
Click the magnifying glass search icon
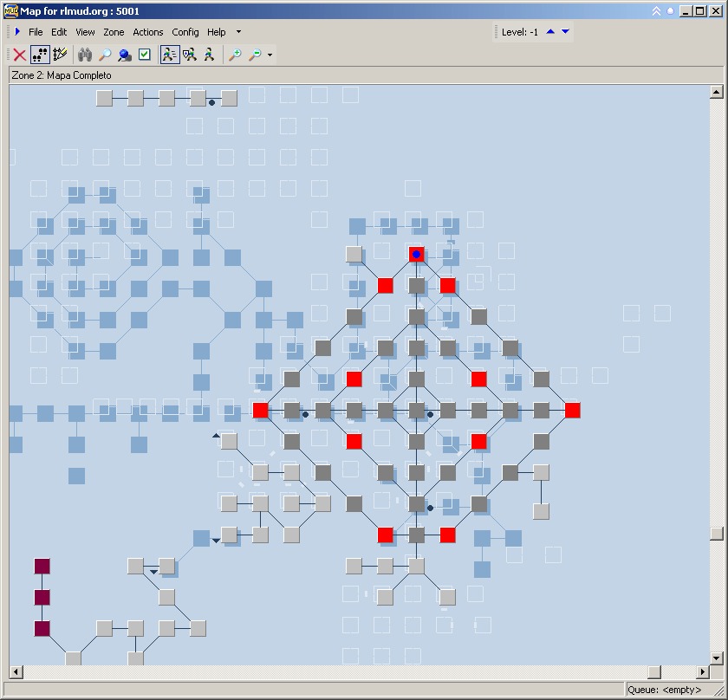105,55
